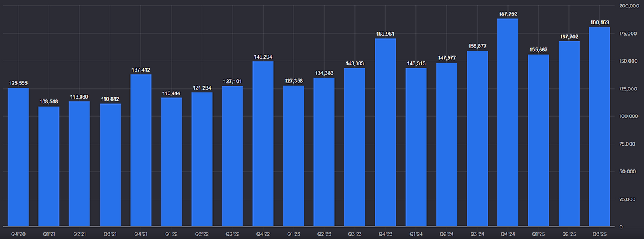Screen dimensions: 644x239
Task: Click the Q4 '22 bar
Action: tap(264, 144)
